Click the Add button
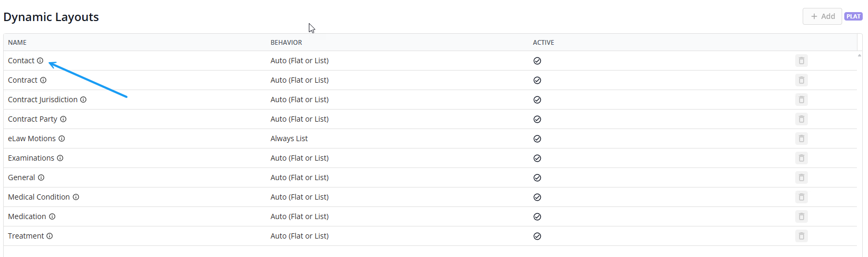 [822, 16]
